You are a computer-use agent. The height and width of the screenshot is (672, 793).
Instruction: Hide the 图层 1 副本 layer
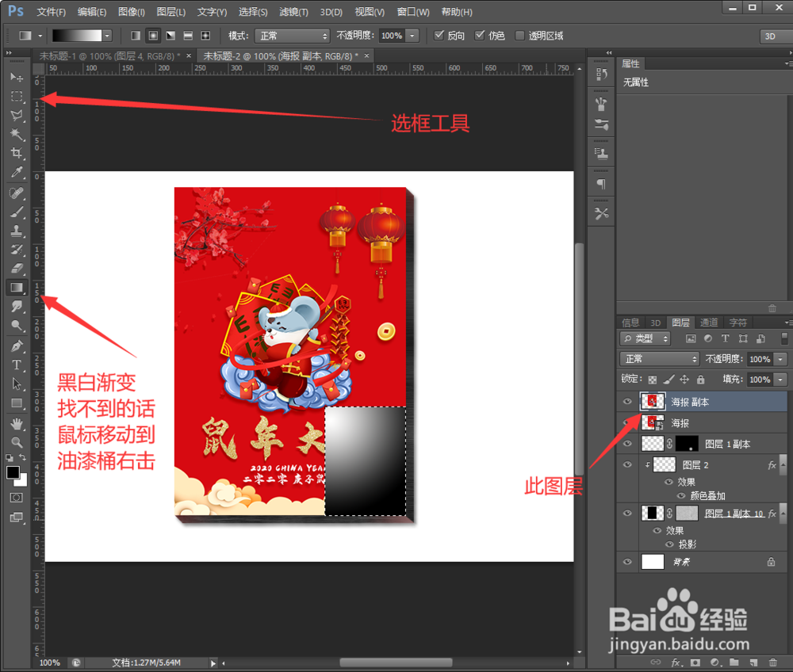tap(627, 444)
